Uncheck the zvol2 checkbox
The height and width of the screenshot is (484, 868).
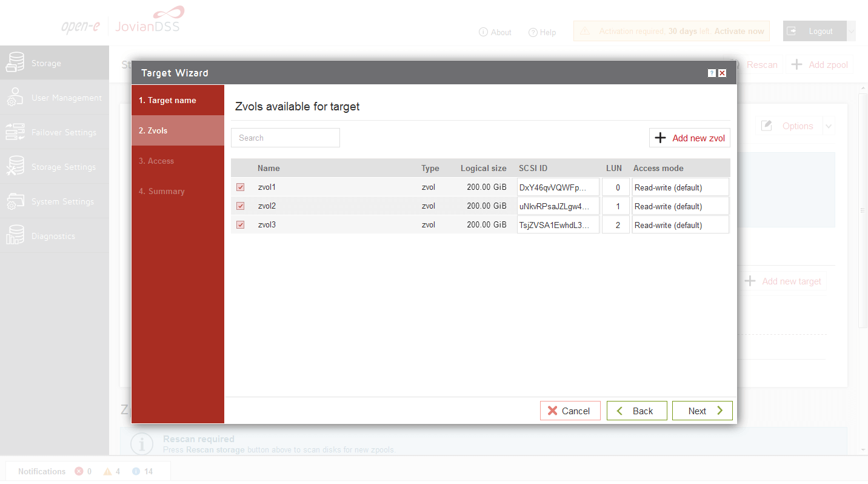pos(240,206)
